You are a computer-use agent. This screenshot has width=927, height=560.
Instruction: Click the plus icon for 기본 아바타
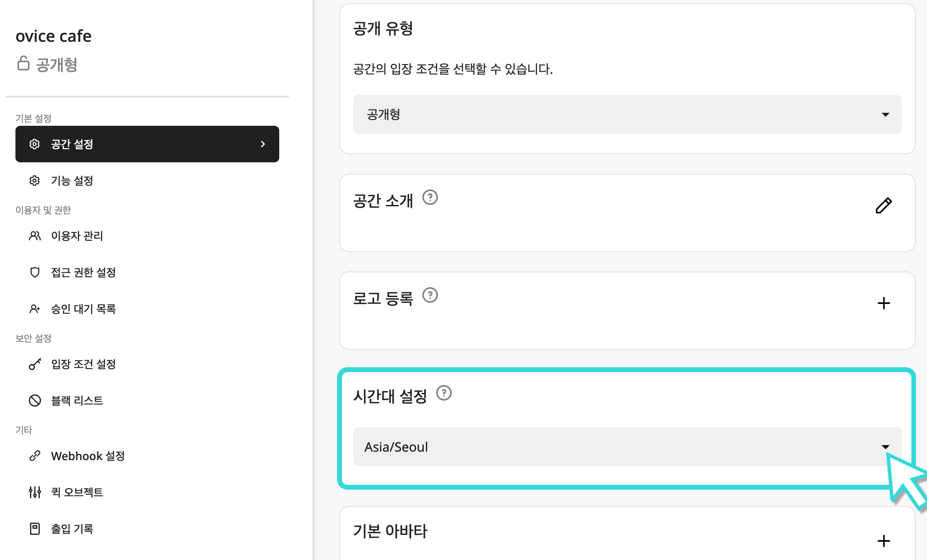(884, 541)
